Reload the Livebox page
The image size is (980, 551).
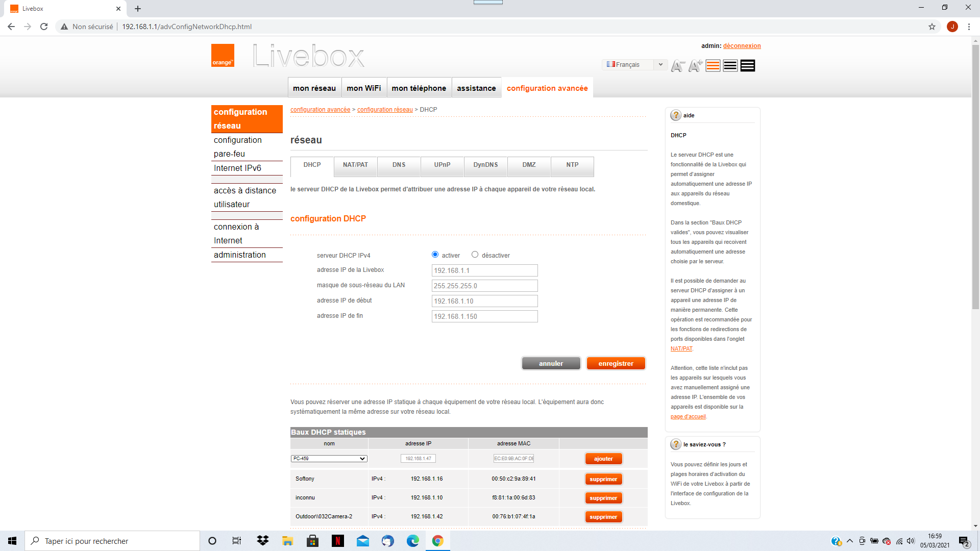(x=44, y=27)
